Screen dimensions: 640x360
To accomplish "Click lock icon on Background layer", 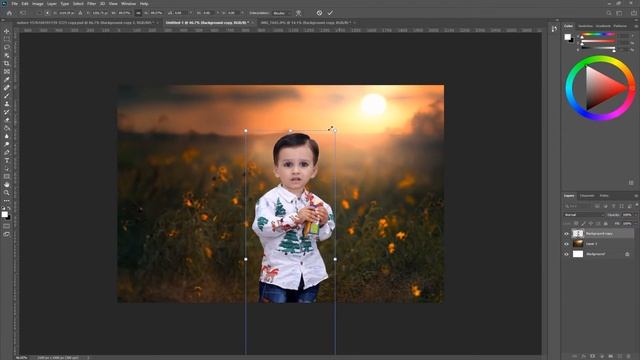I will click(627, 254).
